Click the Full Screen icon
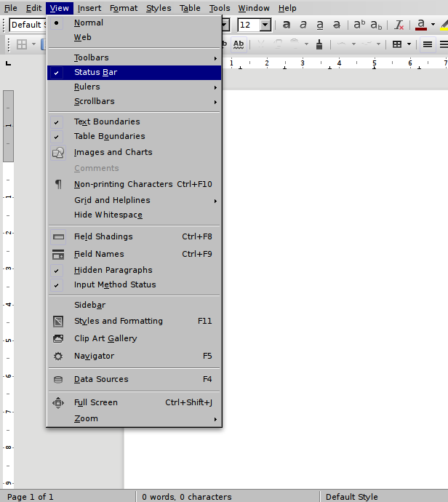 pyautogui.click(x=58, y=403)
